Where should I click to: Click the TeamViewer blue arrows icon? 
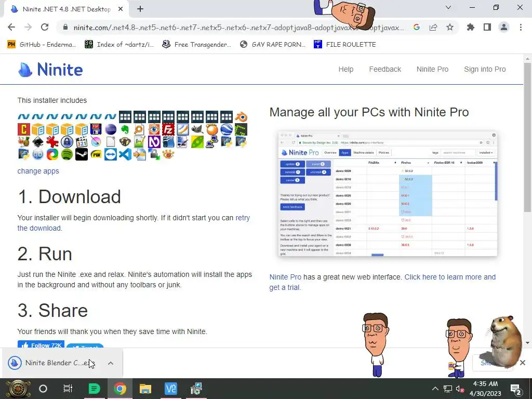click(x=111, y=154)
